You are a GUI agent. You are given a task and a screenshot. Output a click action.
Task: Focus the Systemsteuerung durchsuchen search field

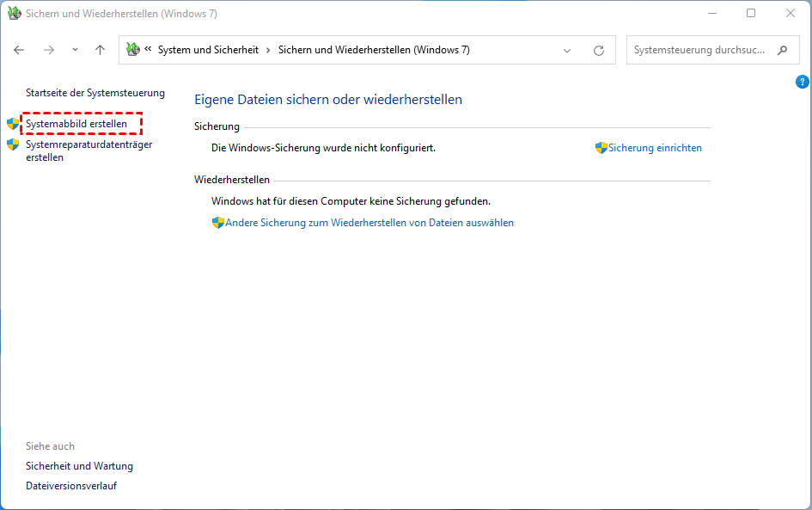699,50
